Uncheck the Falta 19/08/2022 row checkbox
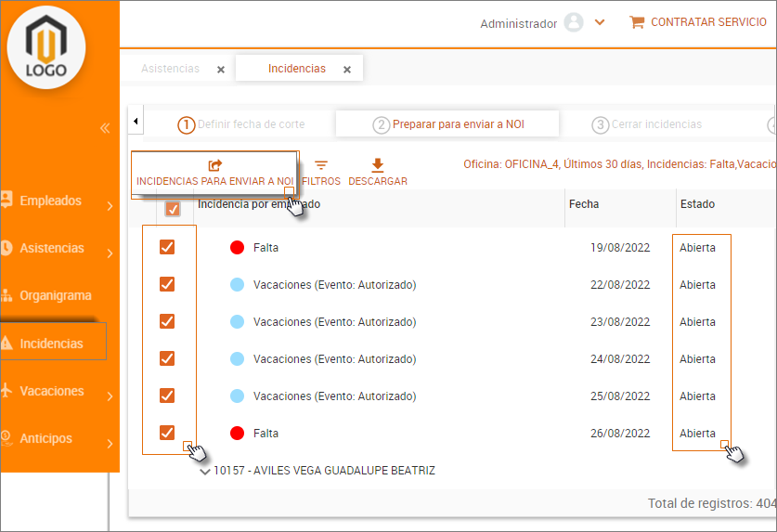 coord(167,247)
